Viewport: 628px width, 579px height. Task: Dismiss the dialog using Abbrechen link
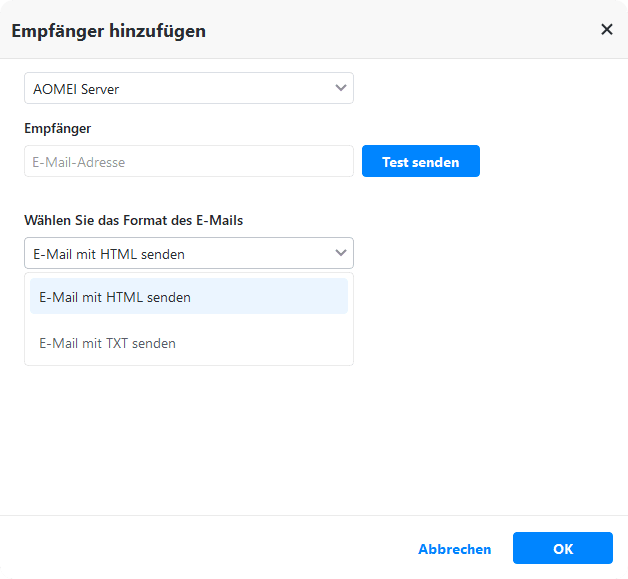pyautogui.click(x=455, y=549)
